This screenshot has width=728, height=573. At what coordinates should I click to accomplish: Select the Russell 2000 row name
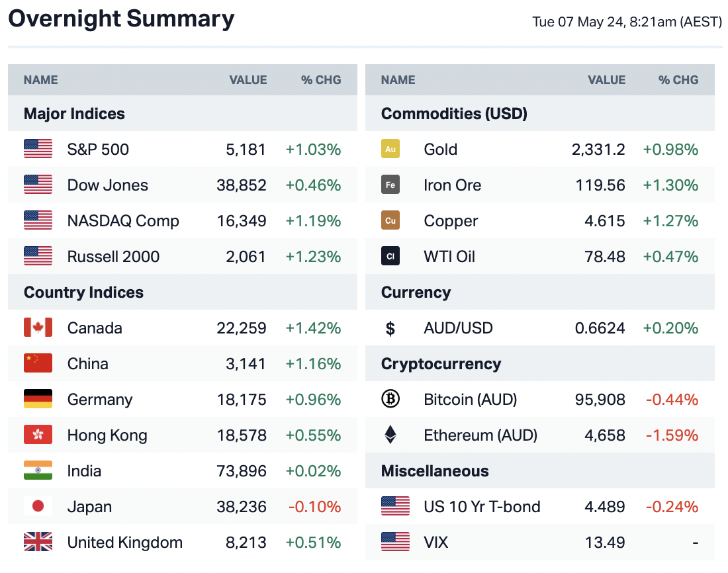[113, 257]
